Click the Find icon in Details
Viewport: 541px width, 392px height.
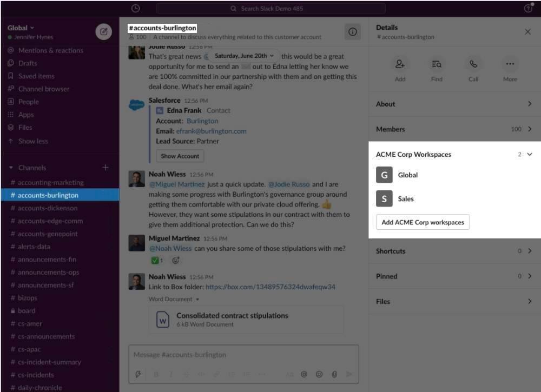point(437,64)
